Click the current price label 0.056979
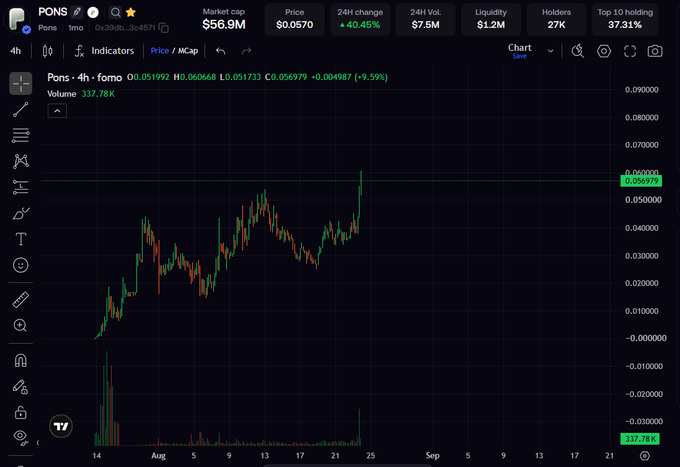Screen dimensions: 680x467 click(641, 181)
